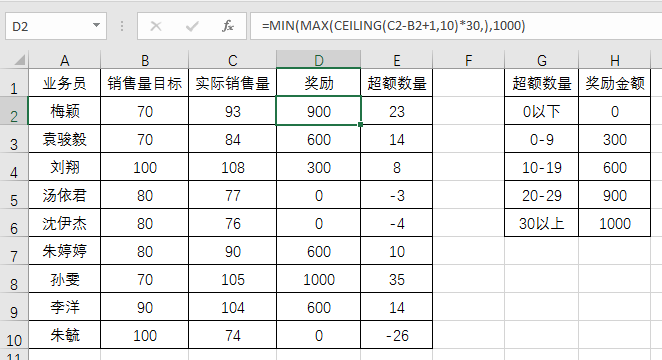Open the Name Box dropdown arrow
This screenshot has width=662, height=360.
[x=97, y=25]
